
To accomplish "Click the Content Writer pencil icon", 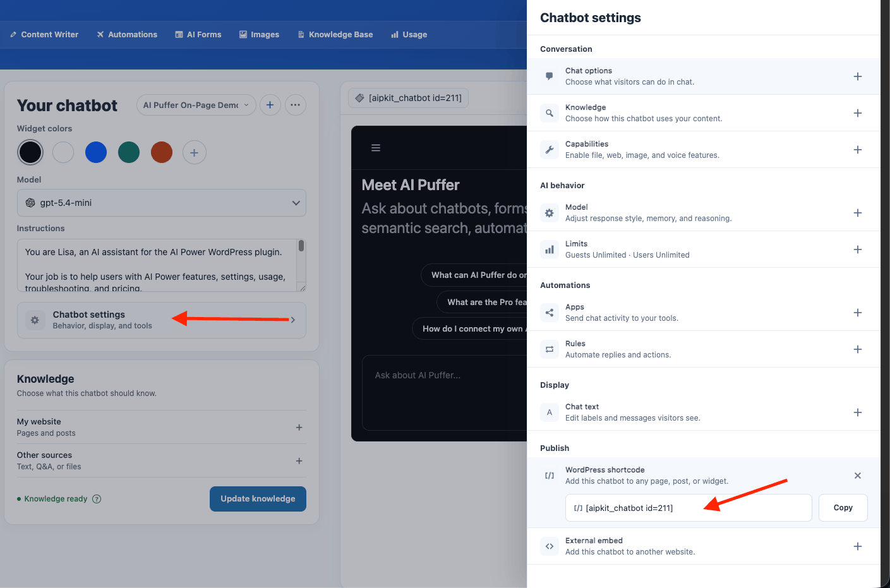I will pyautogui.click(x=13, y=35).
